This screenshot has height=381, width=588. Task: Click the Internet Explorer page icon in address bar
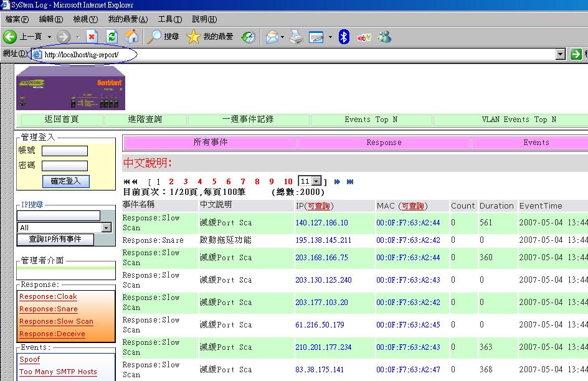point(37,54)
